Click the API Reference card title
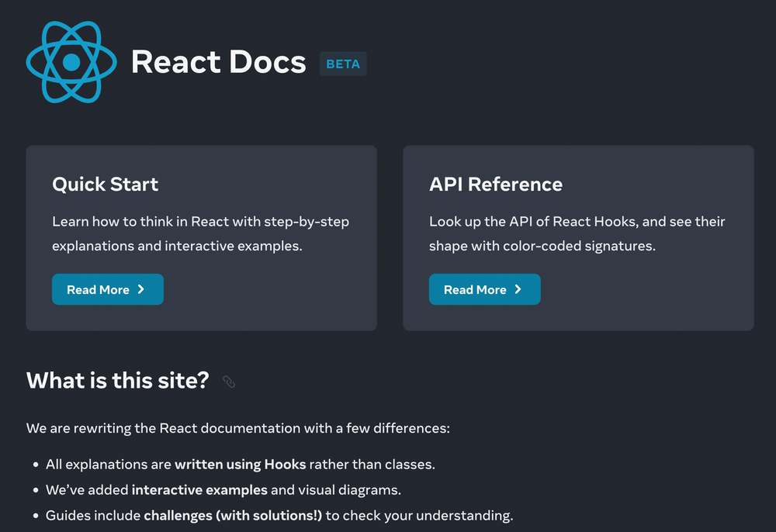Screen dimensions: 776x532 coord(496,185)
